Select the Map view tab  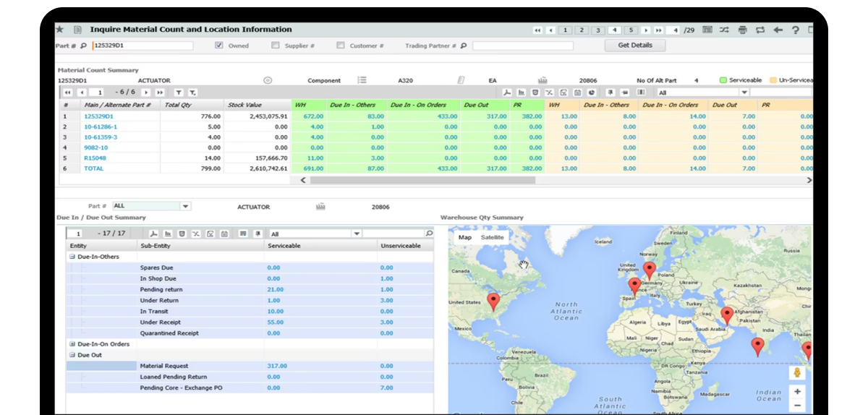coord(464,237)
